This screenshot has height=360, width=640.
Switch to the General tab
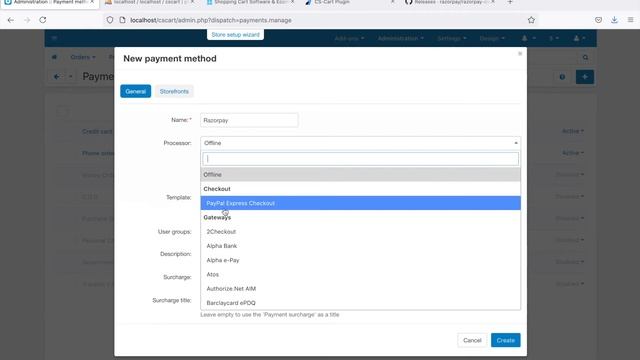(136, 91)
